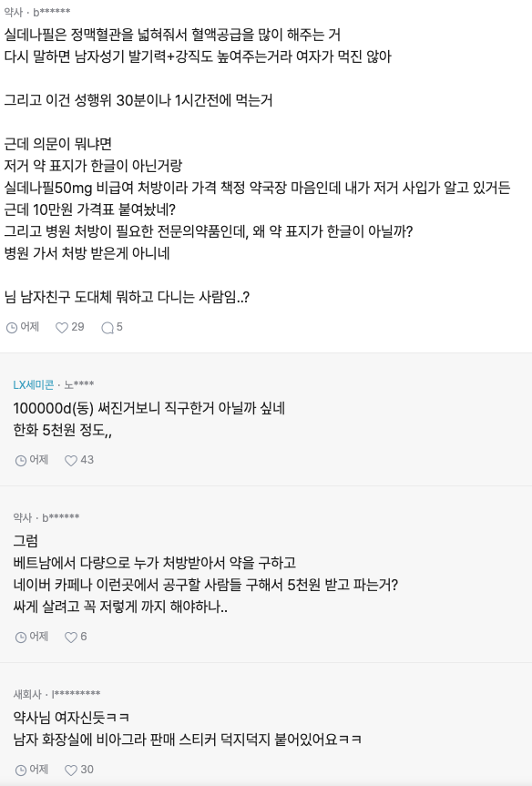Click clock icon under 새회사 comment
Screen dimensions: 532x786
pyautogui.click(x=21, y=770)
